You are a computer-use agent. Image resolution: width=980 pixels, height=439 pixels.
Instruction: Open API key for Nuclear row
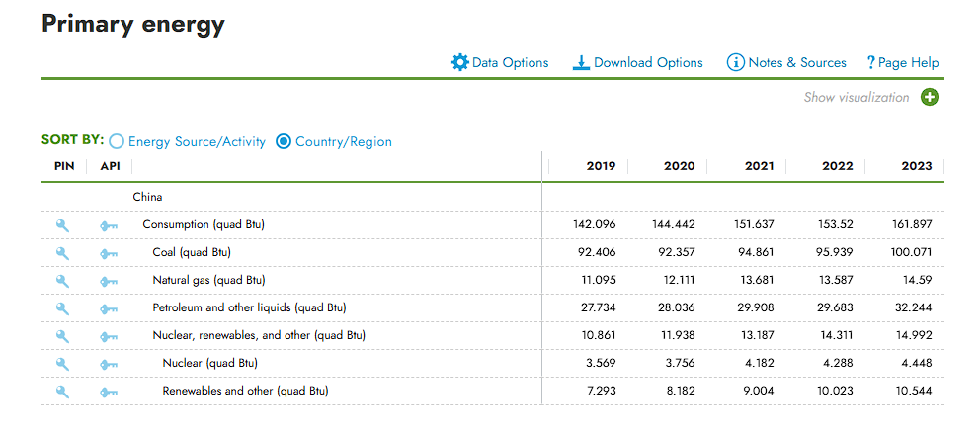(109, 364)
